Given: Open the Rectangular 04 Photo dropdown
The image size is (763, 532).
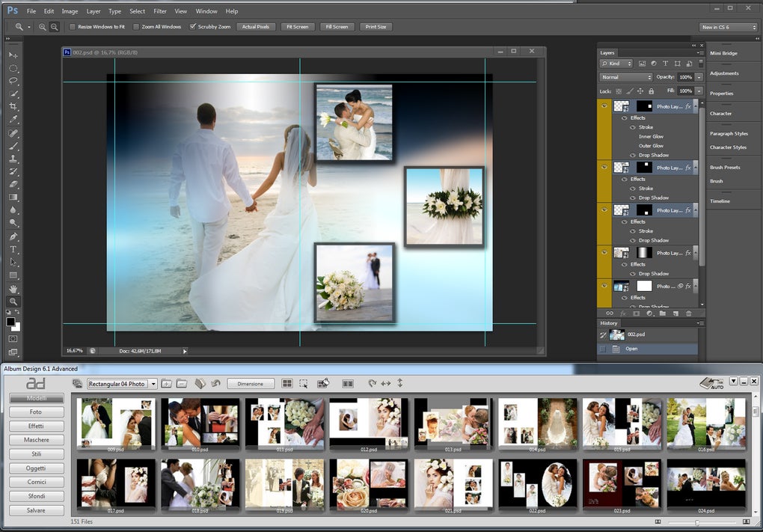Looking at the screenshot, I should click(122, 384).
